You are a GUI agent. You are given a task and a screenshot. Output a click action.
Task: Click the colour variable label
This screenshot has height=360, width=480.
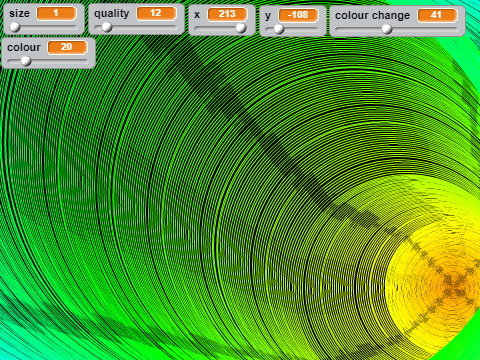(24, 47)
